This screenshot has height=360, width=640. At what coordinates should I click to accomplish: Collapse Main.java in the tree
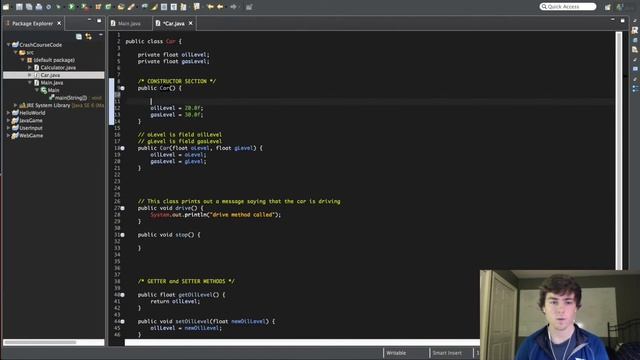(x=29, y=82)
